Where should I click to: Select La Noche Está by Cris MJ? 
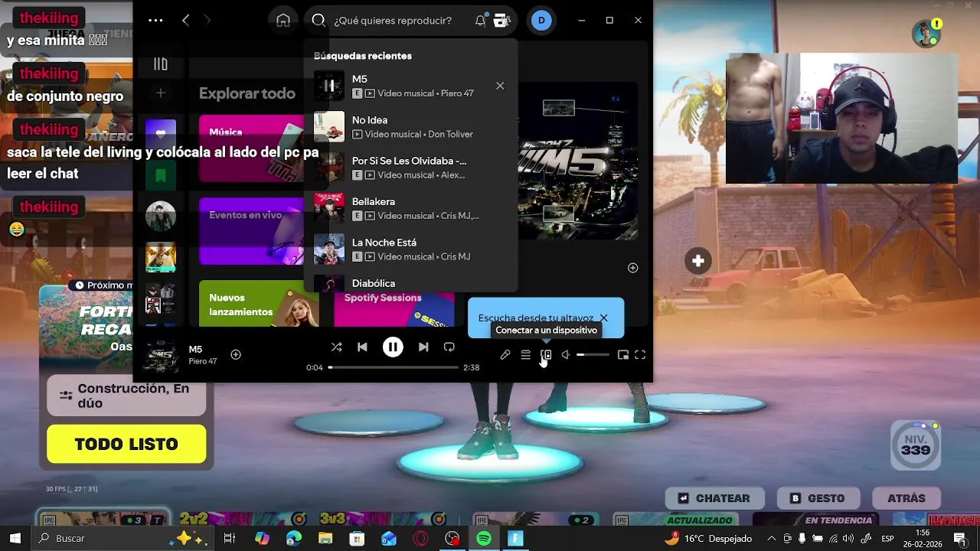click(410, 249)
